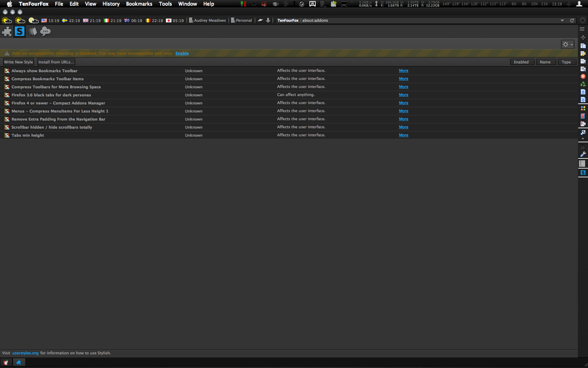Open More for Compact Addons Manager style
The image size is (588, 368).
click(x=404, y=103)
